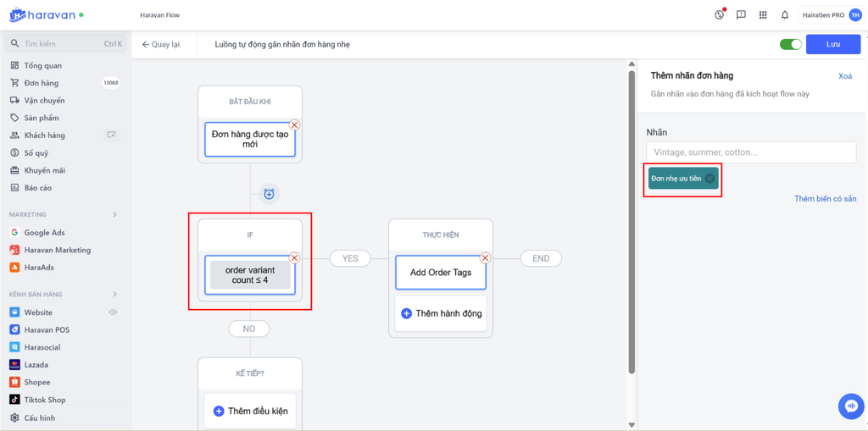Open the messages icon in top bar
This screenshot has height=431, width=868.
pyautogui.click(x=741, y=15)
